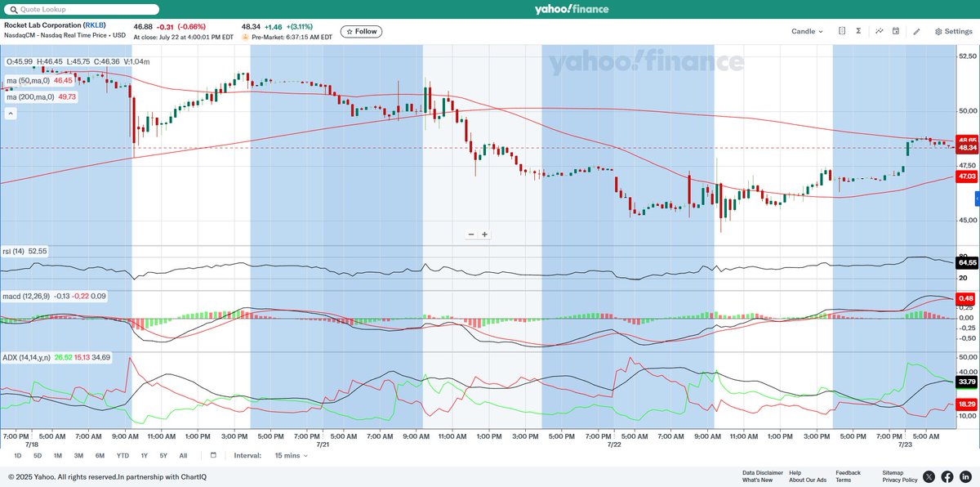Select the 3M range
The width and height of the screenshot is (980, 487).
pos(78,455)
